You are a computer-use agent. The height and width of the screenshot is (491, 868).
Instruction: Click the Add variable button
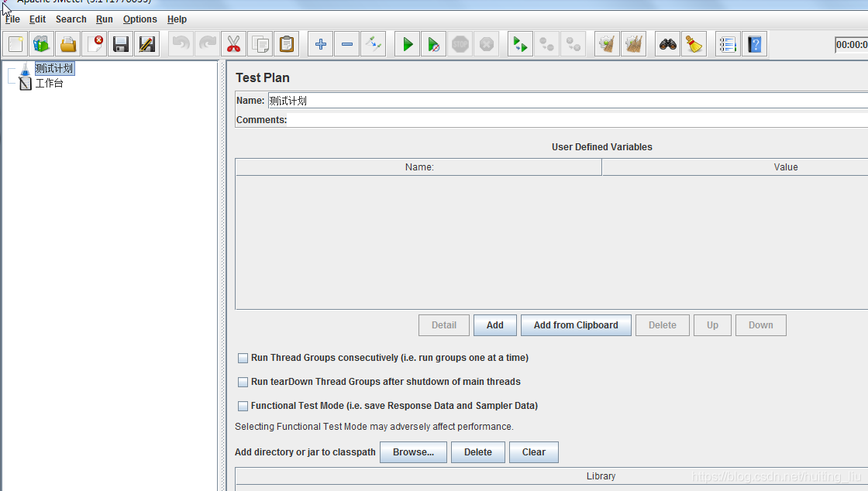pyautogui.click(x=495, y=325)
